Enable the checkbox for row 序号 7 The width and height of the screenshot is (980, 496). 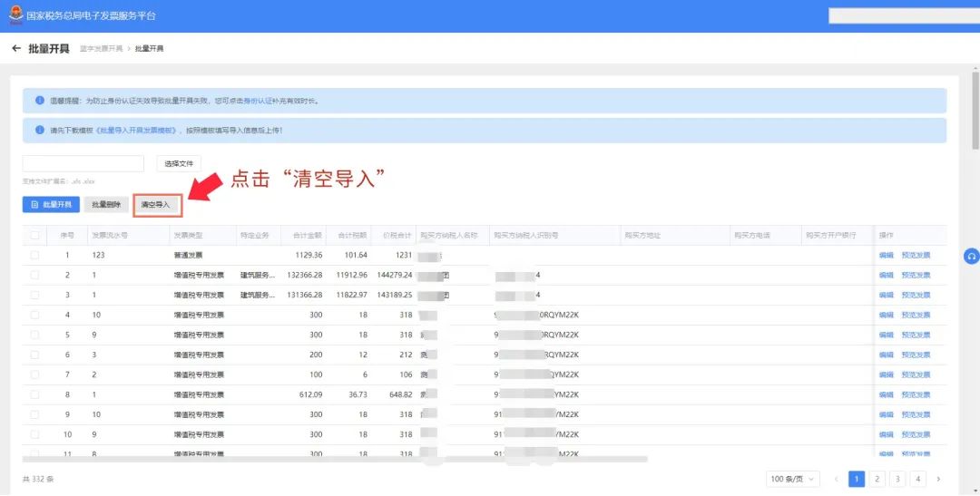pos(34,374)
